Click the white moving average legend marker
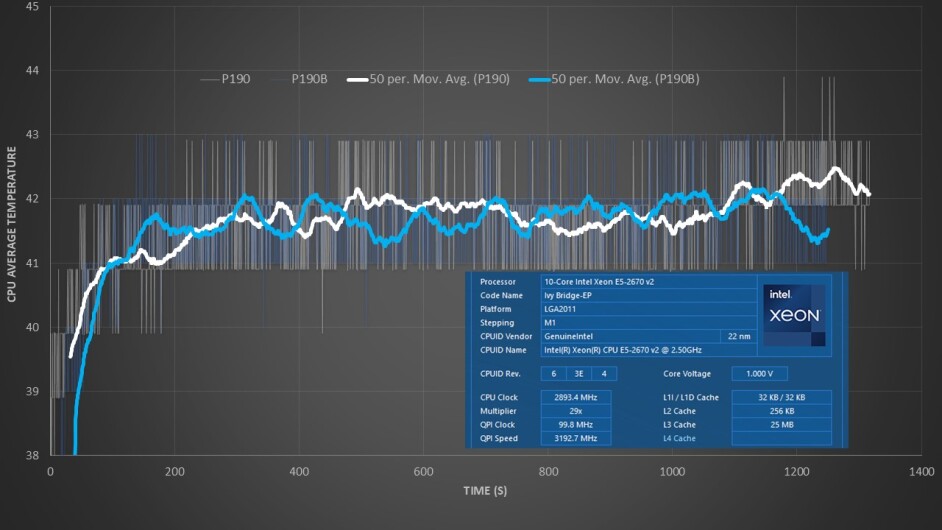The width and height of the screenshot is (942, 530). [x=357, y=78]
